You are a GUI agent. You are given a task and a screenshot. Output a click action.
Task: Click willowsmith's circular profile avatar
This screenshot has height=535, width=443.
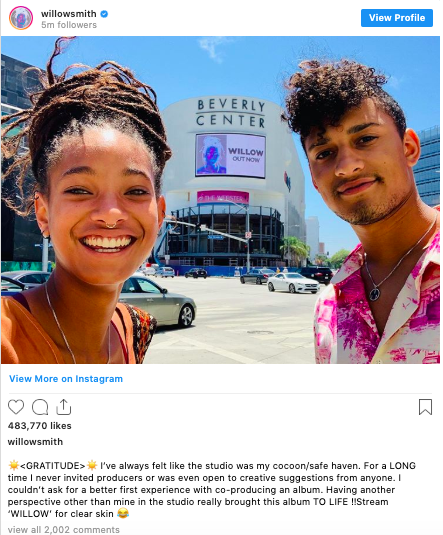[x=21, y=18]
